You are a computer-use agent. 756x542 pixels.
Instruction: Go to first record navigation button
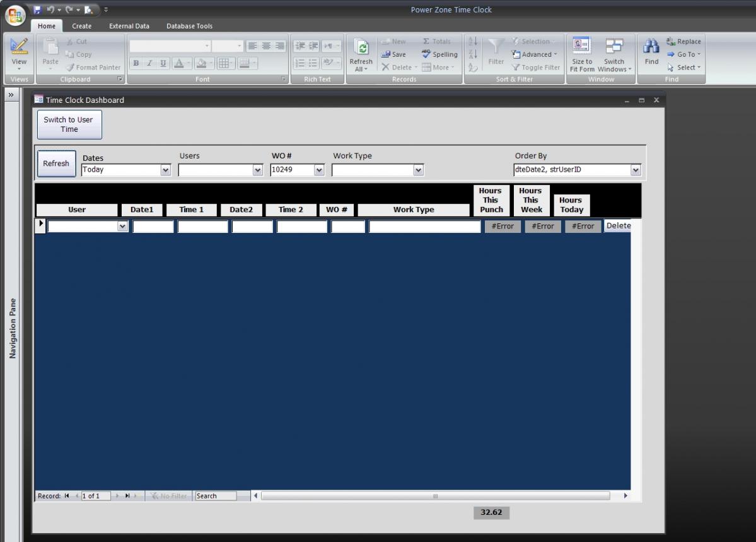pyautogui.click(x=67, y=496)
